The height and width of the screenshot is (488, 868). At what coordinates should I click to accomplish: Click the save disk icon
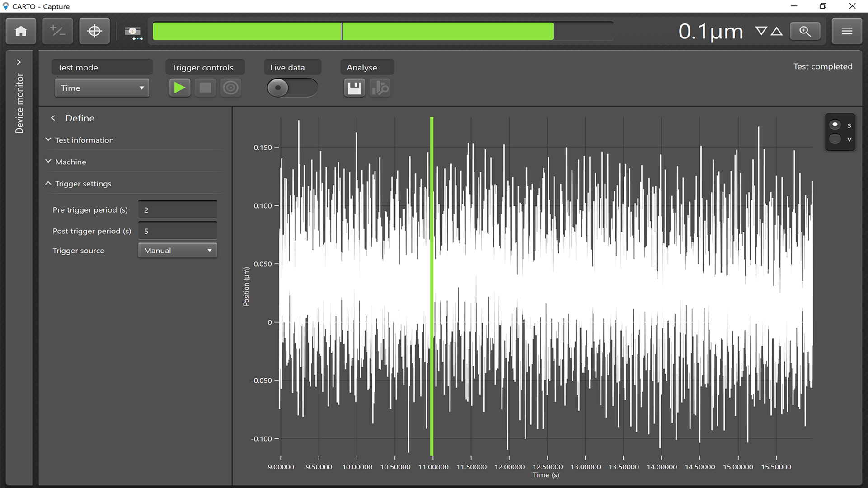(354, 88)
